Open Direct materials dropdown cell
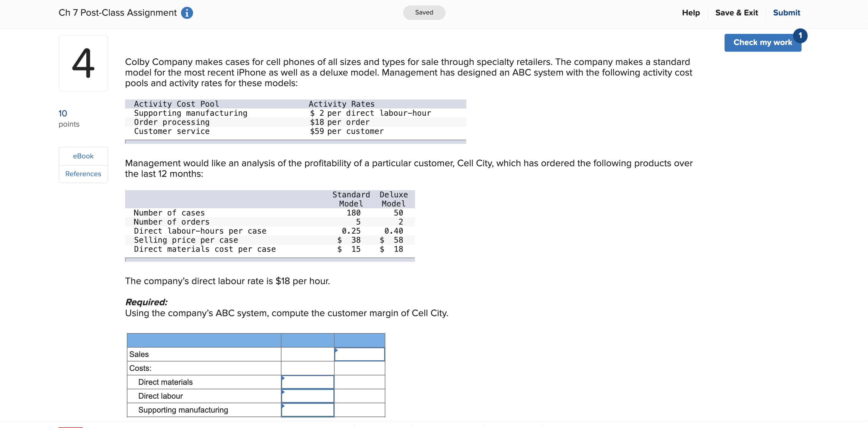Screen dimensions: 868x428 [307, 382]
